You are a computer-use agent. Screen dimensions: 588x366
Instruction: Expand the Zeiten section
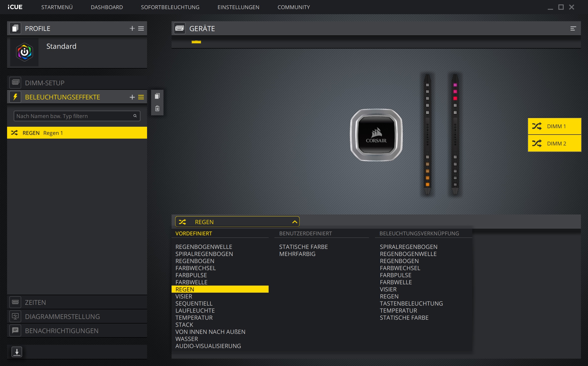(x=77, y=302)
